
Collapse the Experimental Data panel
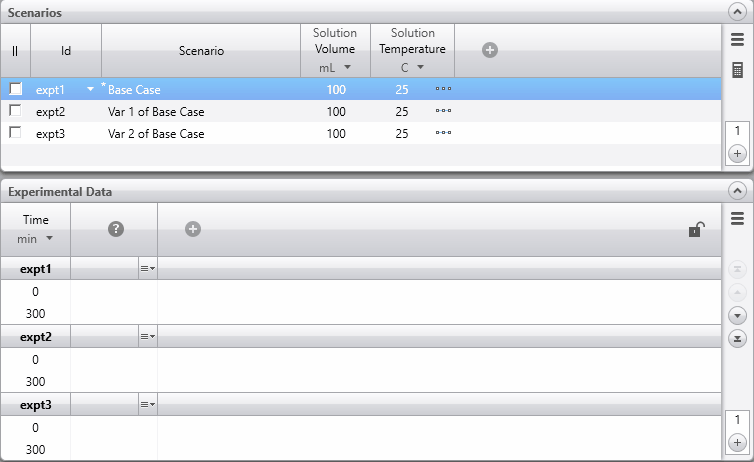point(737,190)
